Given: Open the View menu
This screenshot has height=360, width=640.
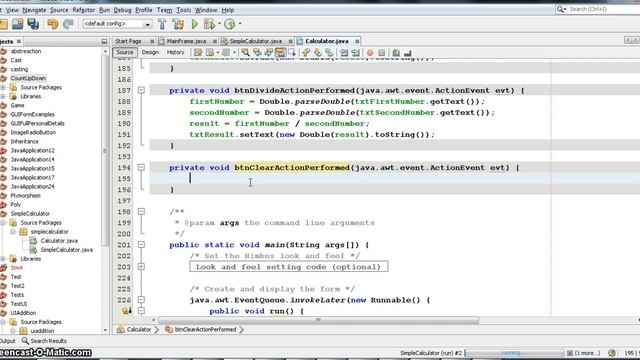Looking at the screenshot, I should pyautogui.click(x=12, y=10).
